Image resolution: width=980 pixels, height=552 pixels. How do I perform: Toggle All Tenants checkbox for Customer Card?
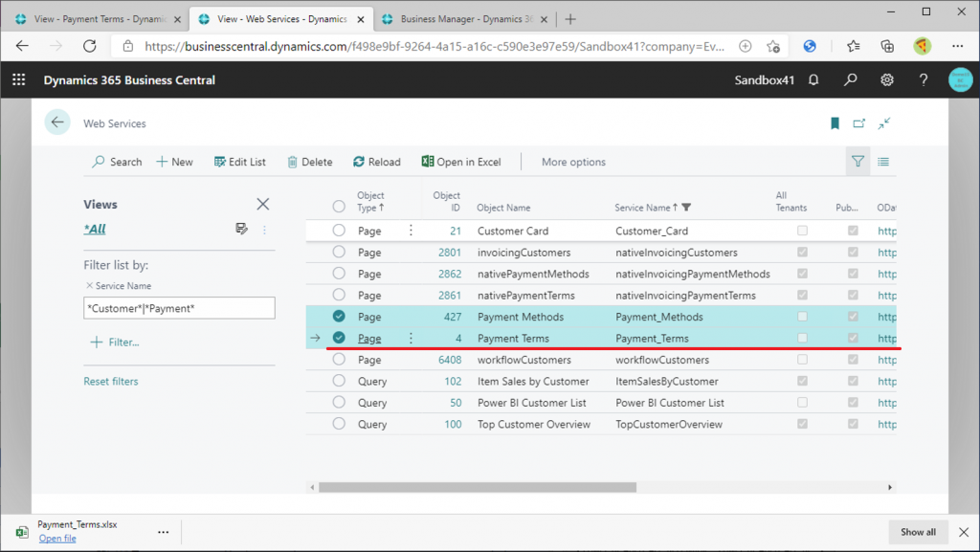pyautogui.click(x=802, y=231)
